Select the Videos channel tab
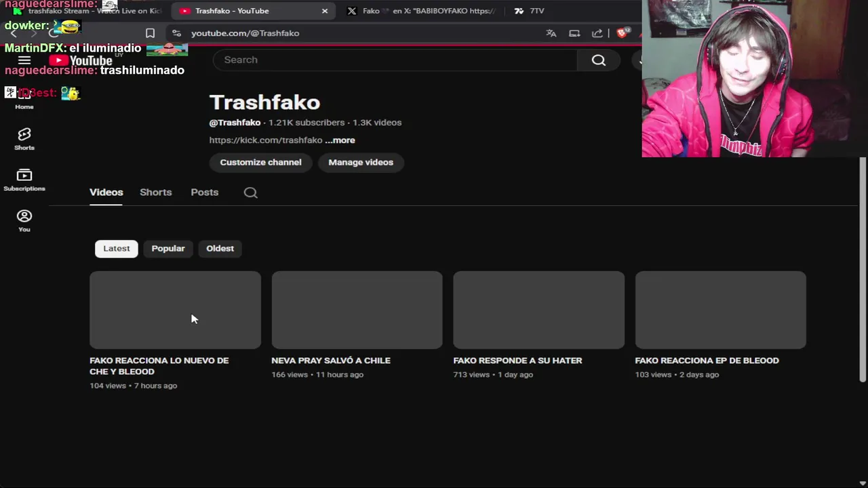Screen dimensions: 868x488 click(x=106, y=192)
